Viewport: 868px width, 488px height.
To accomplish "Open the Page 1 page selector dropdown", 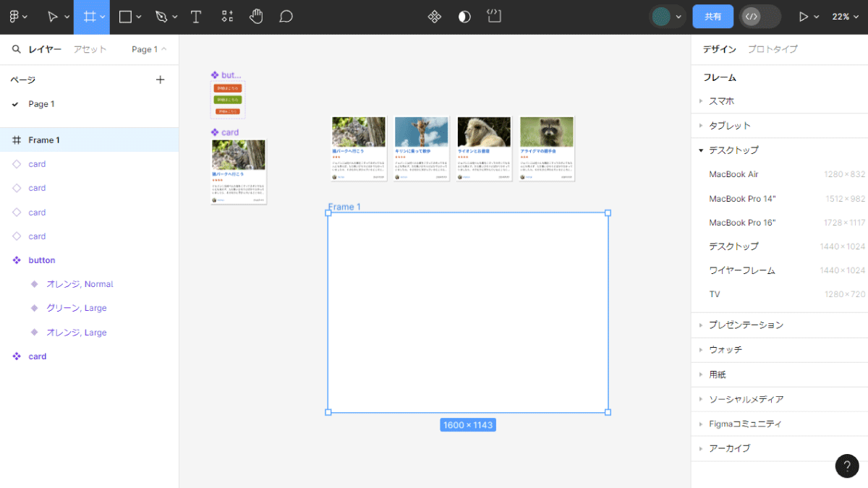I will (x=149, y=49).
